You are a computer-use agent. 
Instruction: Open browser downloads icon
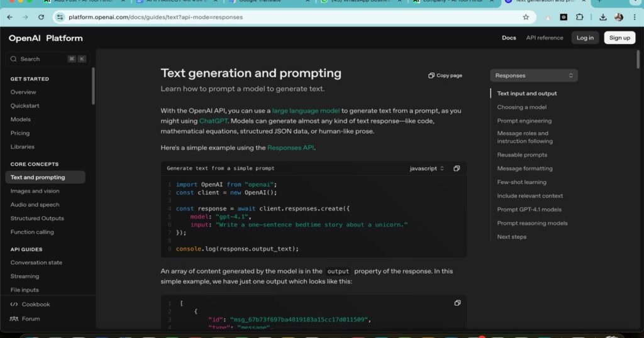[603, 17]
